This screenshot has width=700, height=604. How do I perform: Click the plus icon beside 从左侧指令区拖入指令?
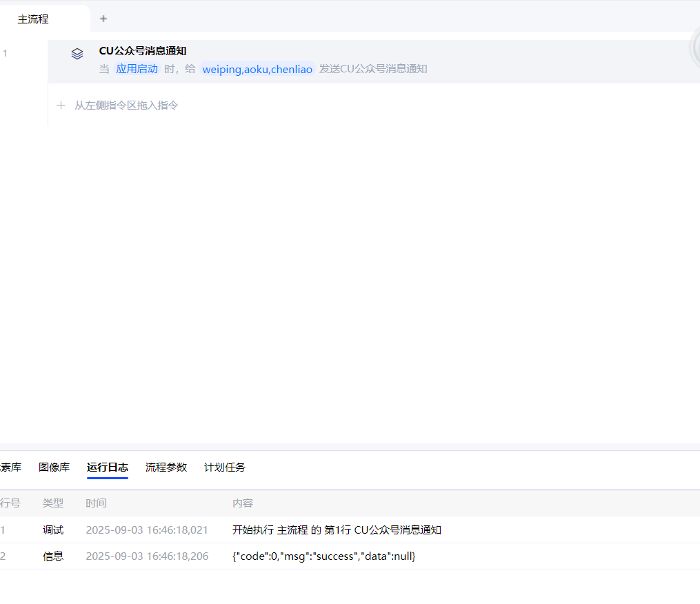tap(61, 105)
